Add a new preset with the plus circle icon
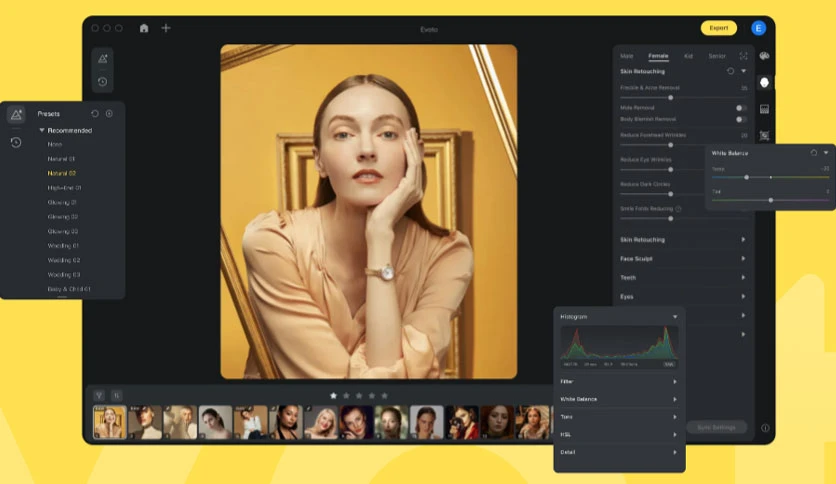 109,114
